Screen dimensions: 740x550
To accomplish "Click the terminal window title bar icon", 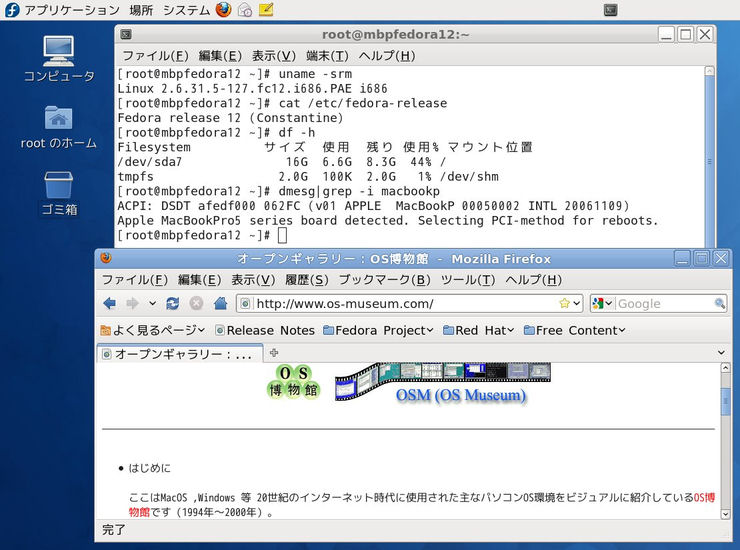I will (126, 34).
